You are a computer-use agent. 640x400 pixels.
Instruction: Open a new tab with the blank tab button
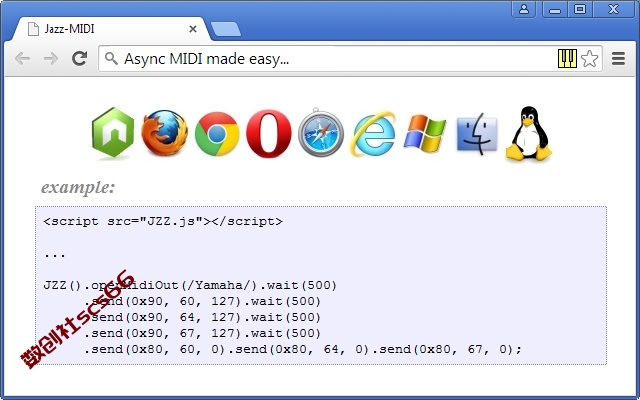226,29
